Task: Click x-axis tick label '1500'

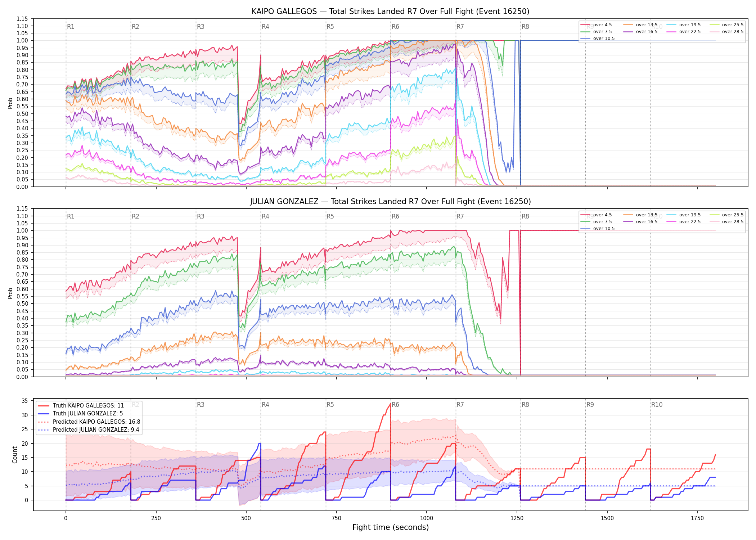Action: point(607,518)
